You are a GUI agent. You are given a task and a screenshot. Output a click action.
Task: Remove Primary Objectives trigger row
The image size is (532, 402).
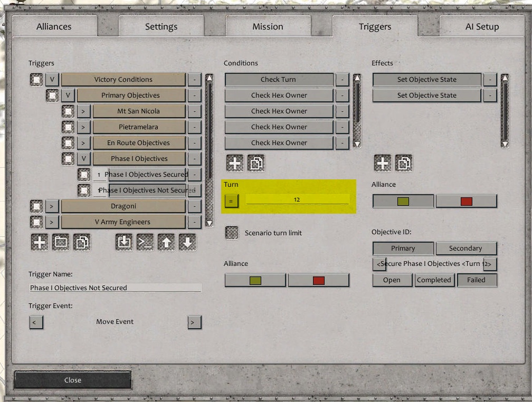[x=194, y=95]
